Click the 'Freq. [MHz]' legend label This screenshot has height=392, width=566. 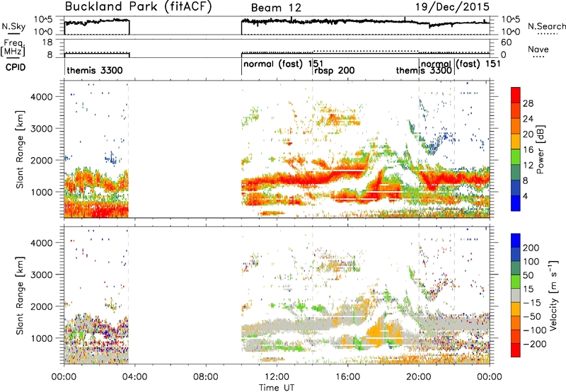point(13,47)
